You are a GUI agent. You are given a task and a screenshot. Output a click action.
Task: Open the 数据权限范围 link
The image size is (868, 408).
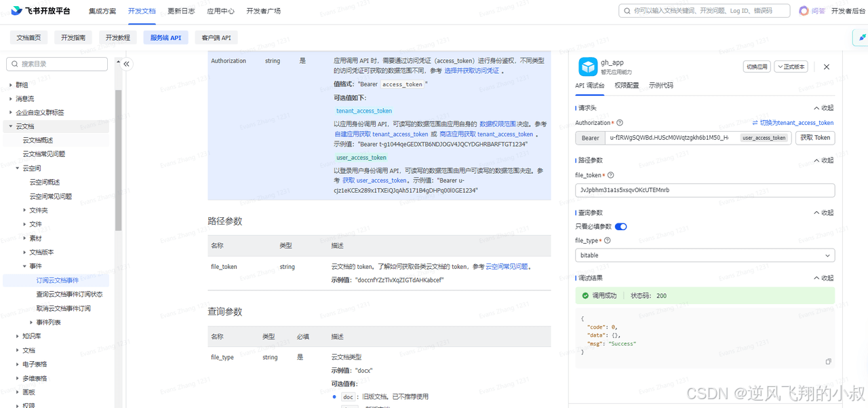[498, 124]
